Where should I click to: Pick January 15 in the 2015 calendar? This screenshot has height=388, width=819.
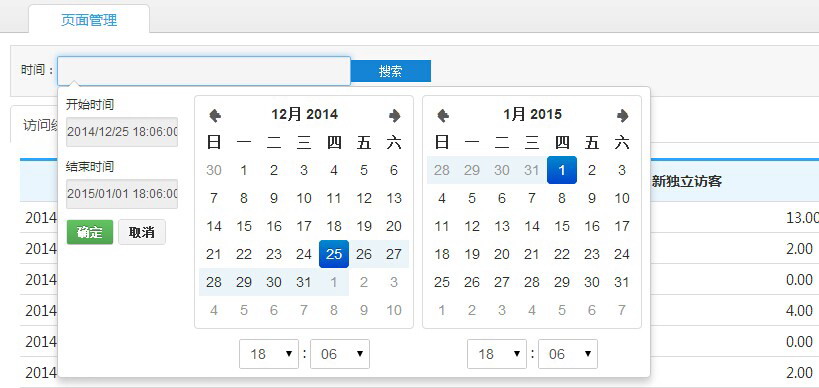point(561,226)
